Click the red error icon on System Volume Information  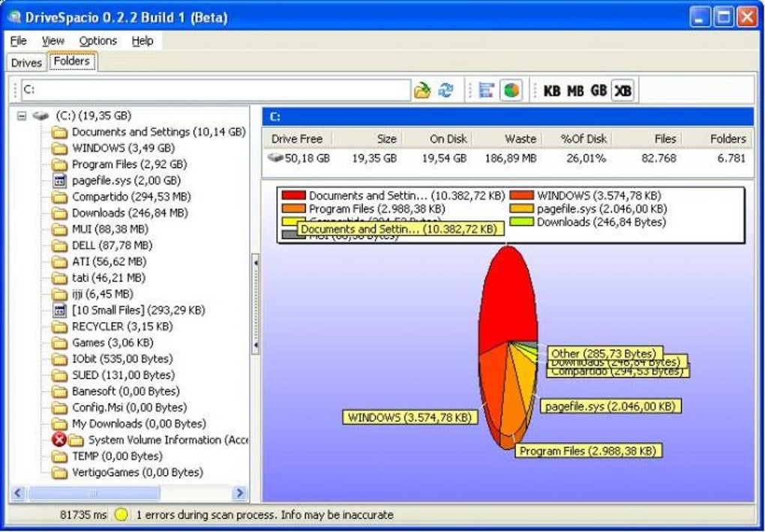tap(59, 440)
